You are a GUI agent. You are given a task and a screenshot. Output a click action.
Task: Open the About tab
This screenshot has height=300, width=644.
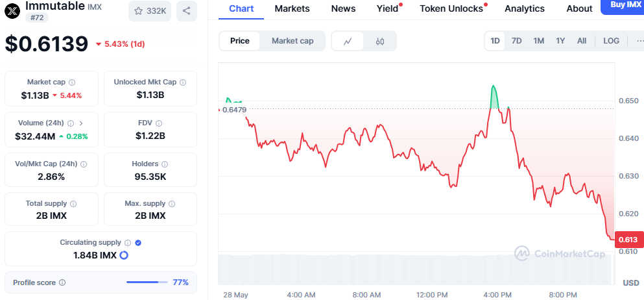579,8
